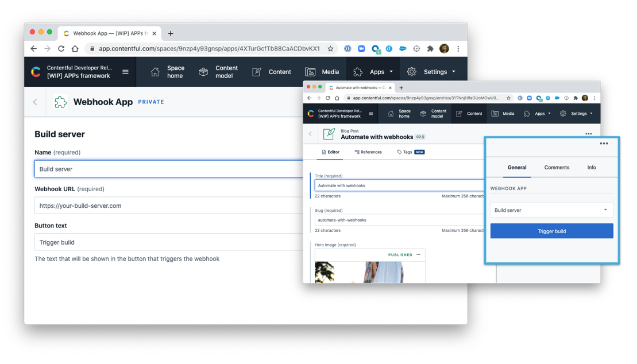This screenshot has width=637, height=364.
Task: Bookmark star in front window address bar
Action: [x=508, y=98]
